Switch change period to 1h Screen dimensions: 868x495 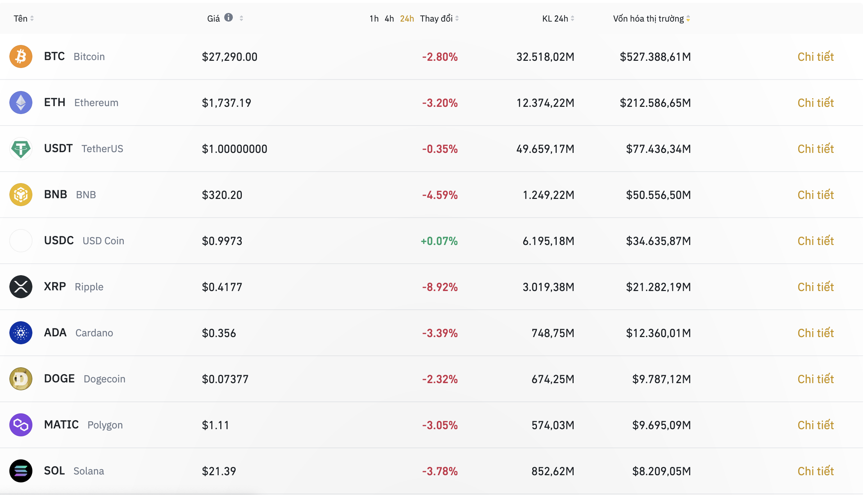tap(374, 19)
